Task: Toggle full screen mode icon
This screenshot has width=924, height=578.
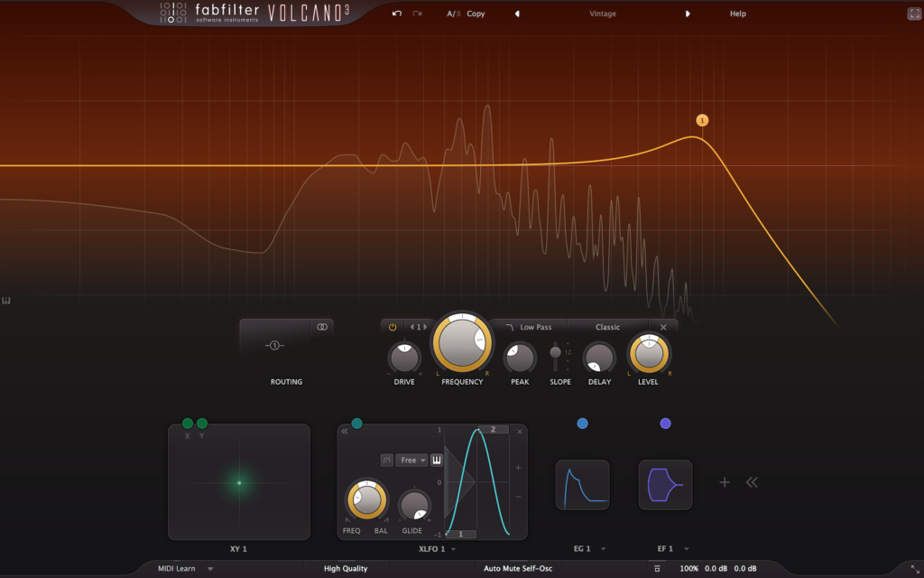Action: click(x=913, y=14)
